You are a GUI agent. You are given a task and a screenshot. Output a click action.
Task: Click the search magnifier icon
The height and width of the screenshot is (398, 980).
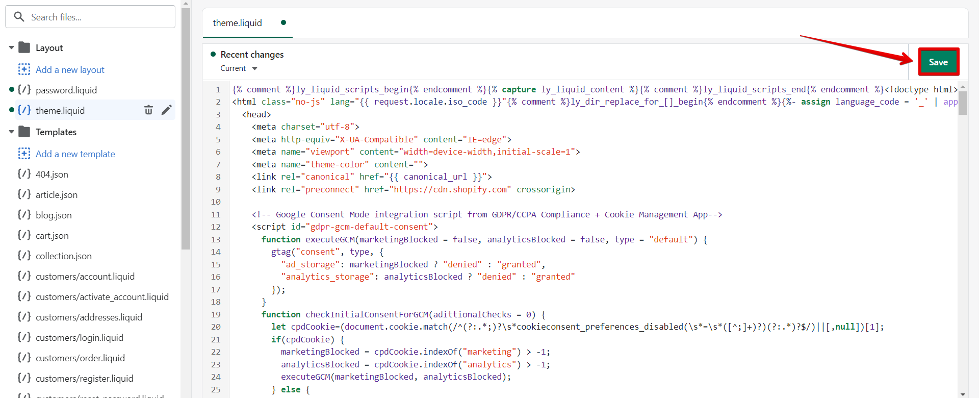tap(19, 17)
